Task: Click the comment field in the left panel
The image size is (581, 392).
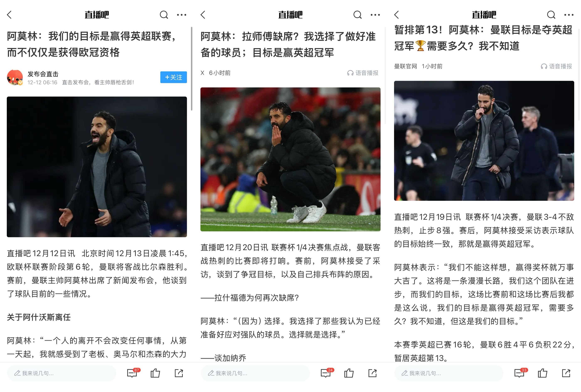Action: coord(62,373)
